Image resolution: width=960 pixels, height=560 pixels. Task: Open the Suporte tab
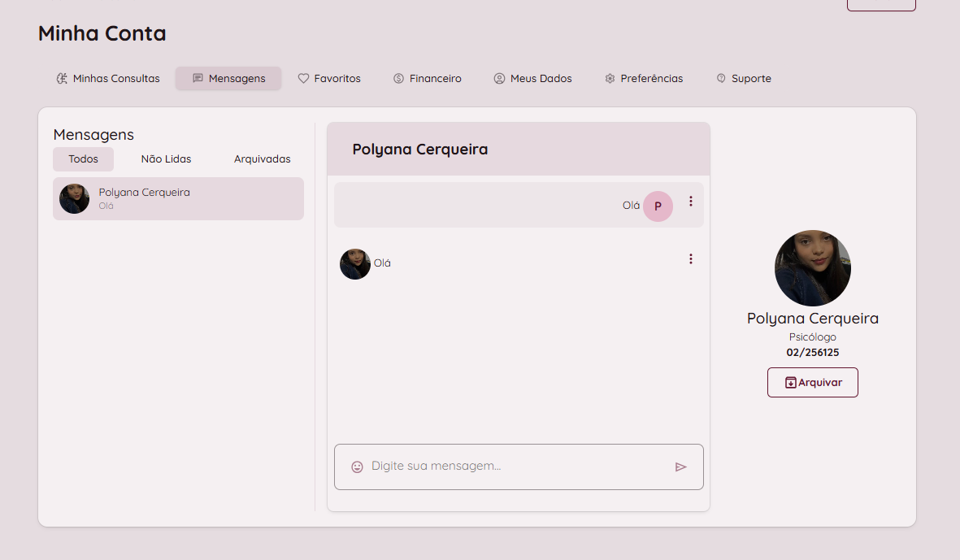[x=744, y=79]
